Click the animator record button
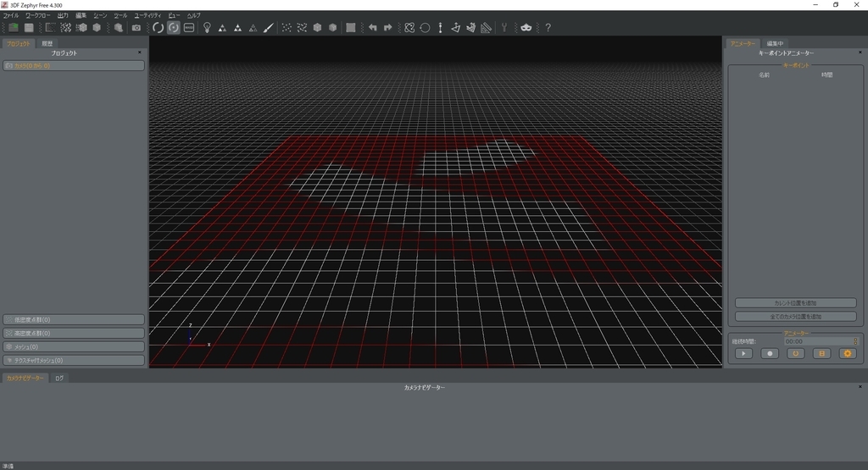 (x=770, y=353)
